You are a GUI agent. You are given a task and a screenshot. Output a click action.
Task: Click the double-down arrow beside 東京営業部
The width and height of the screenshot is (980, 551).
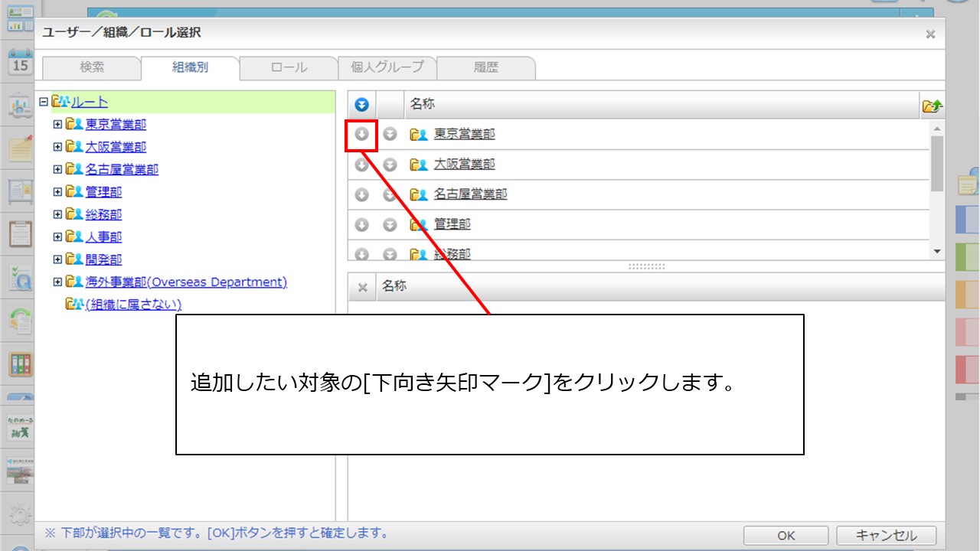[x=390, y=134]
